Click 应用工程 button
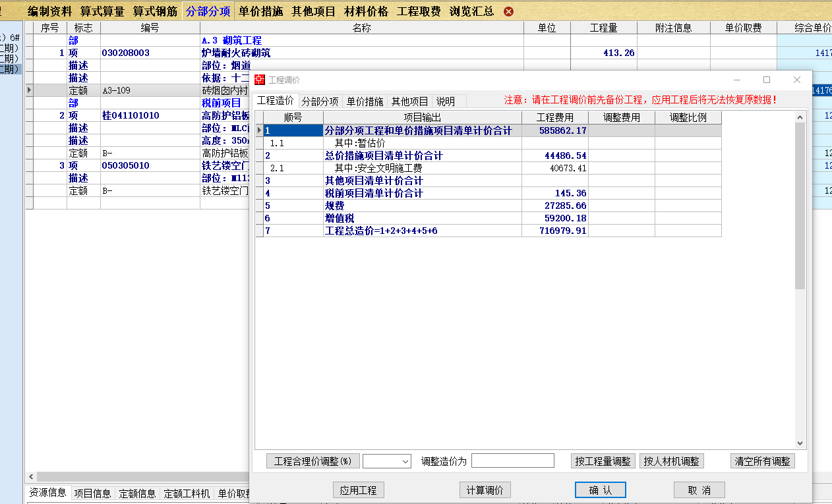 (358, 490)
